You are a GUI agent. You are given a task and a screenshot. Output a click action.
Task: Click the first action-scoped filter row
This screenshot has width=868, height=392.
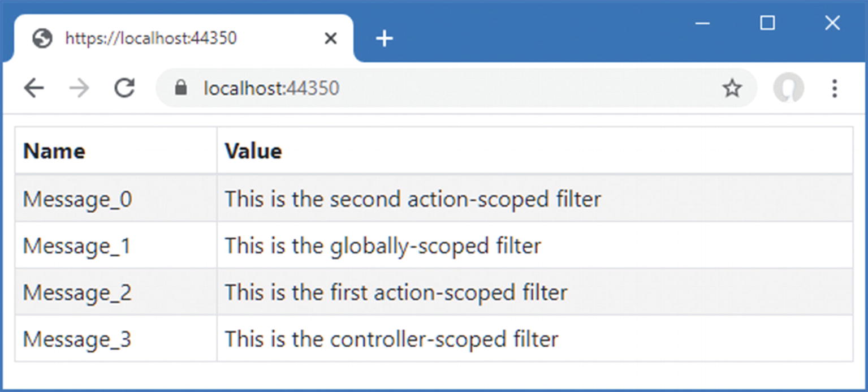[396, 292]
